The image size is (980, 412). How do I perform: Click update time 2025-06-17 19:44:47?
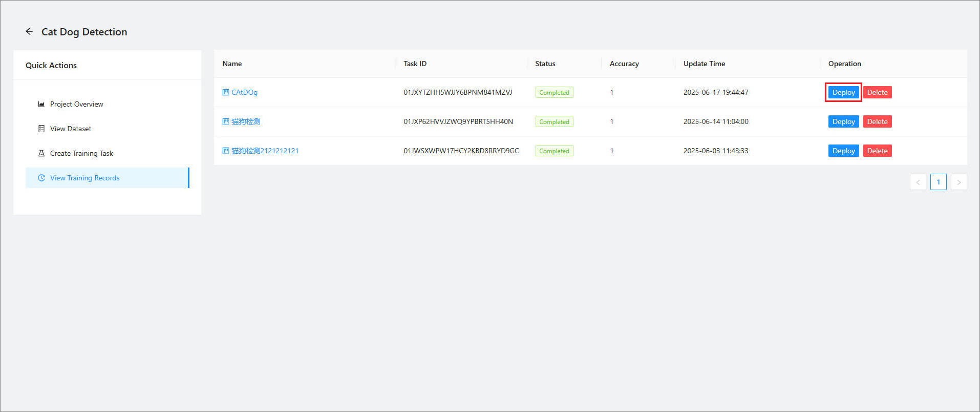click(x=716, y=92)
